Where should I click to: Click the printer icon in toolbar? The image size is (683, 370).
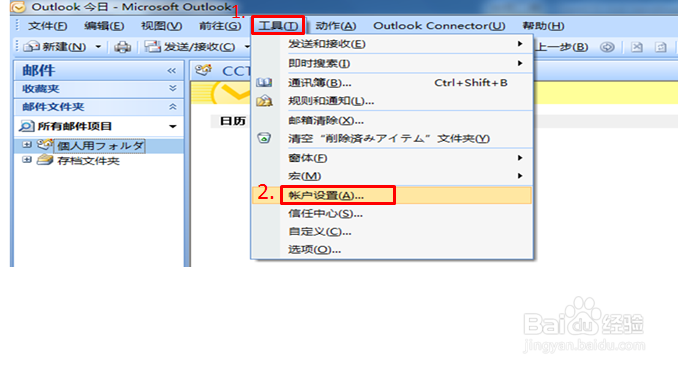click(x=122, y=47)
